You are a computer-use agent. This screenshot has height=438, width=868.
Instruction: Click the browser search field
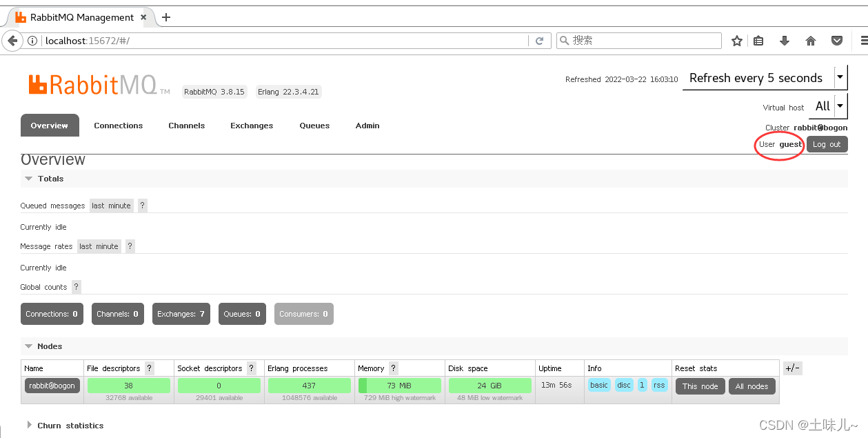click(639, 41)
